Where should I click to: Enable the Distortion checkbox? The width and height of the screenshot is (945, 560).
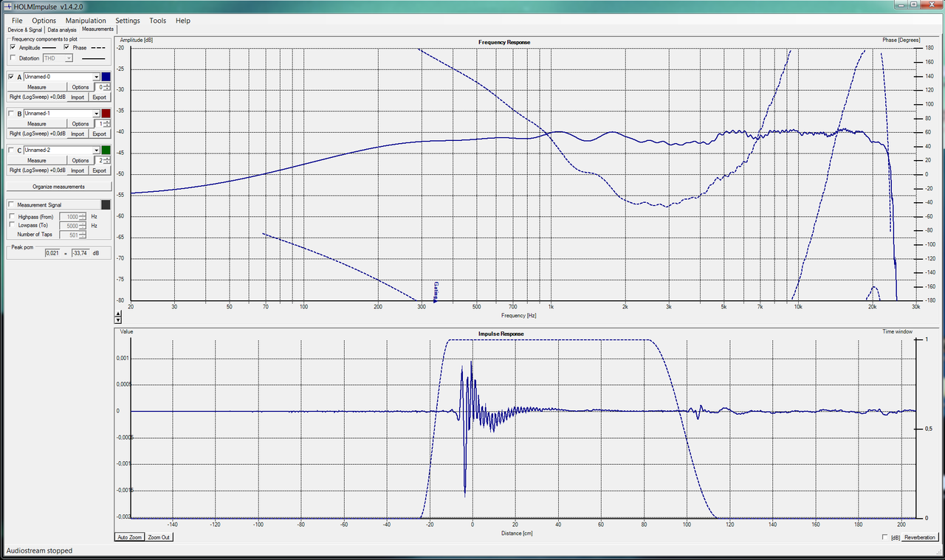pyautogui.click(x=13, y=58)
